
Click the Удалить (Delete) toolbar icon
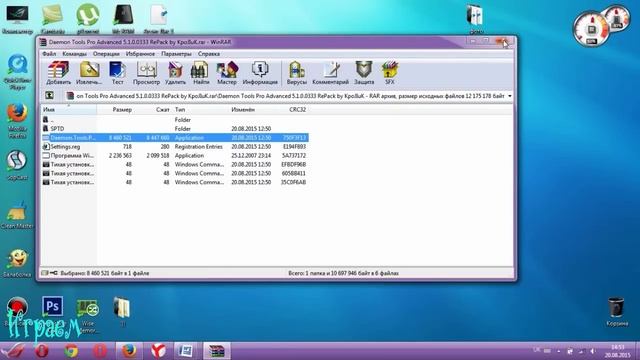coord(175,73)
